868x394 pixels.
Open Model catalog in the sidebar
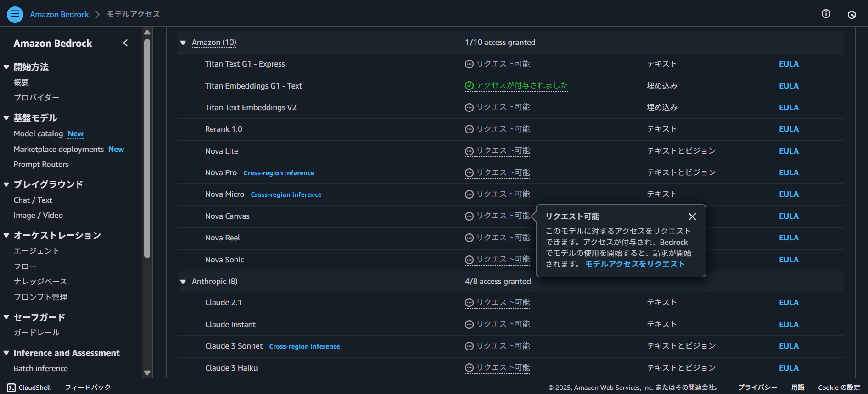point(38,133)
